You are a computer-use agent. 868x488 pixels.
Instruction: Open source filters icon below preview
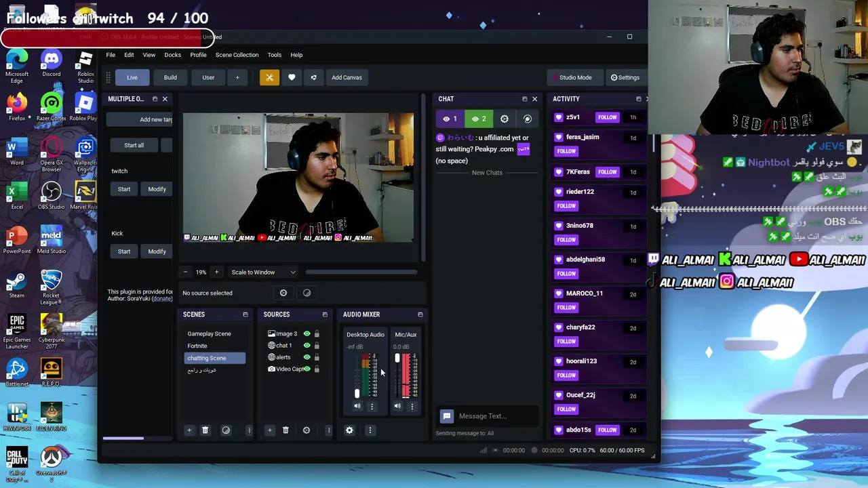point(307,293)
